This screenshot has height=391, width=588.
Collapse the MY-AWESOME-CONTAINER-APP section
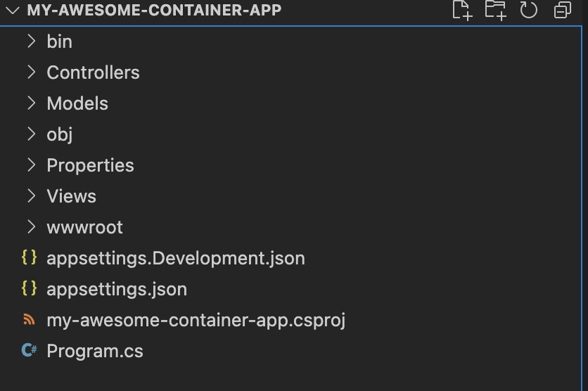[13, 10]
